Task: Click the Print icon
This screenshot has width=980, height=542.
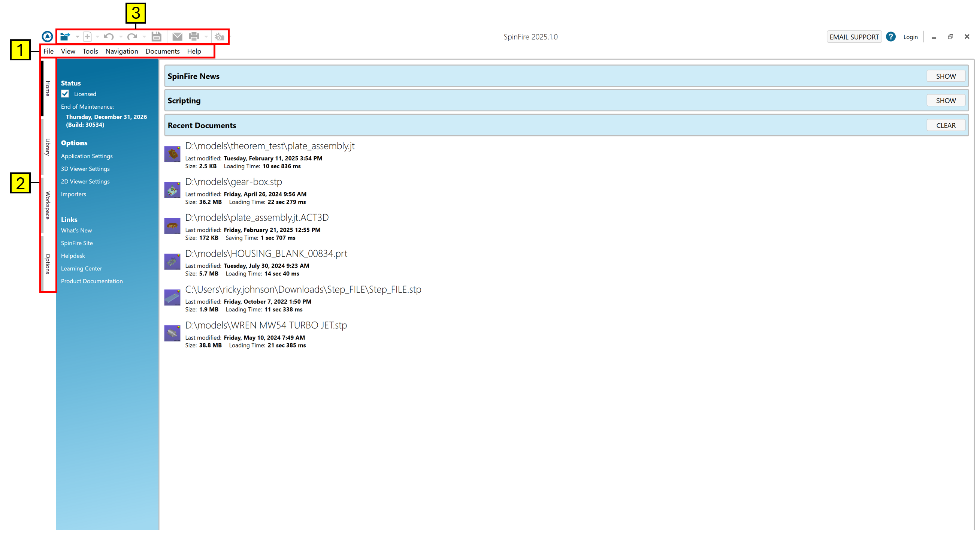Action: coord(194,36)
